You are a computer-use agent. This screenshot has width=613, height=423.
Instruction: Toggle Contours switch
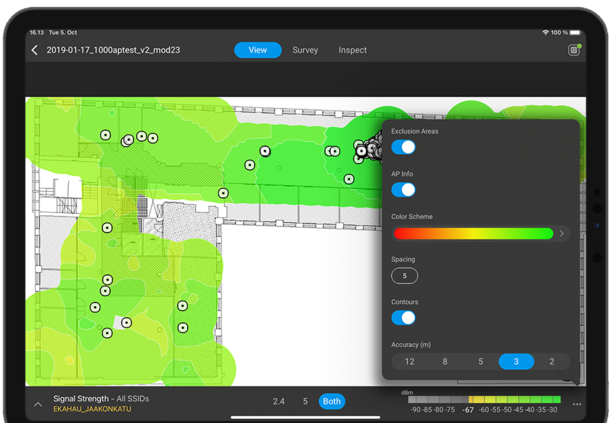click(403, 318)
